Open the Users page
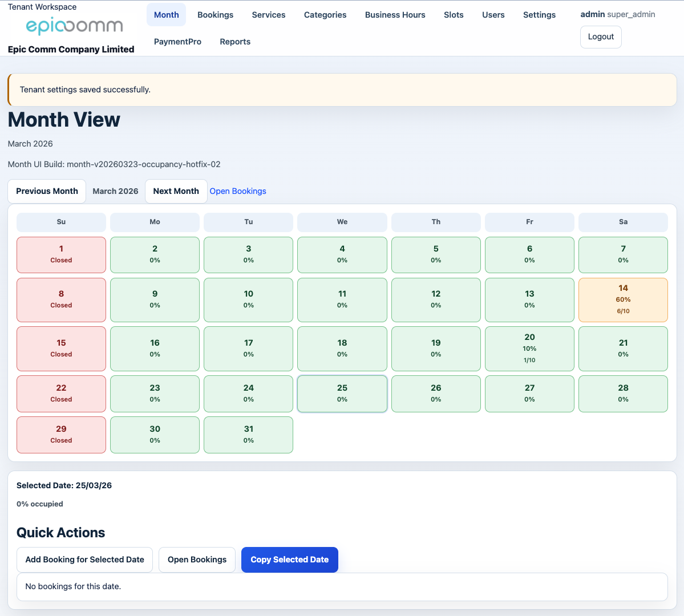Viewport: 684px width, 616px height. pos(493,15)
